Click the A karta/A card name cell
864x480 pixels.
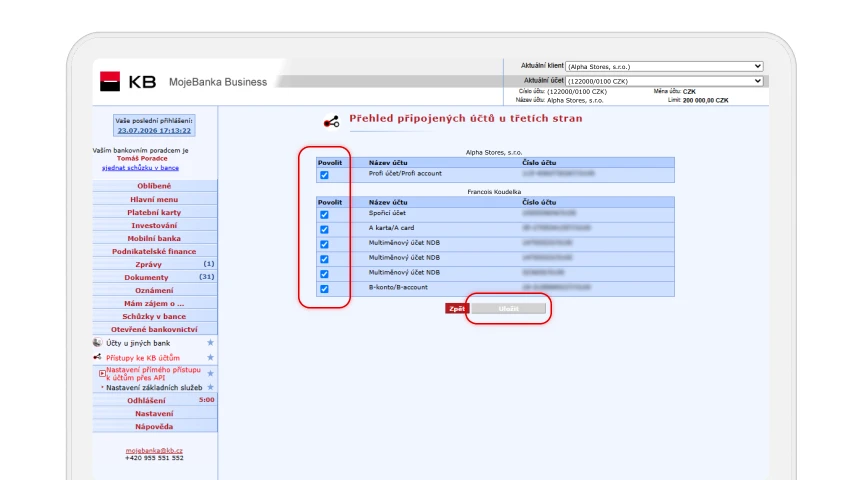click(391, 228)
